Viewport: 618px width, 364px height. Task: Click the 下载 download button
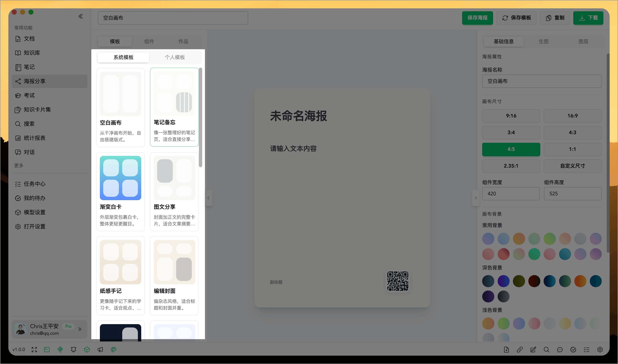588,18
